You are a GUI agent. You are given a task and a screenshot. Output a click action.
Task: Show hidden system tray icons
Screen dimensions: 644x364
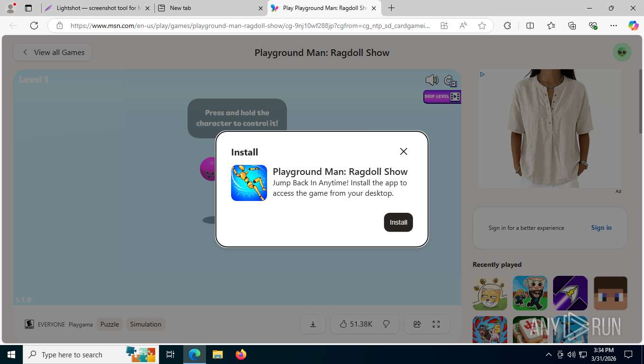coord(548,355)
